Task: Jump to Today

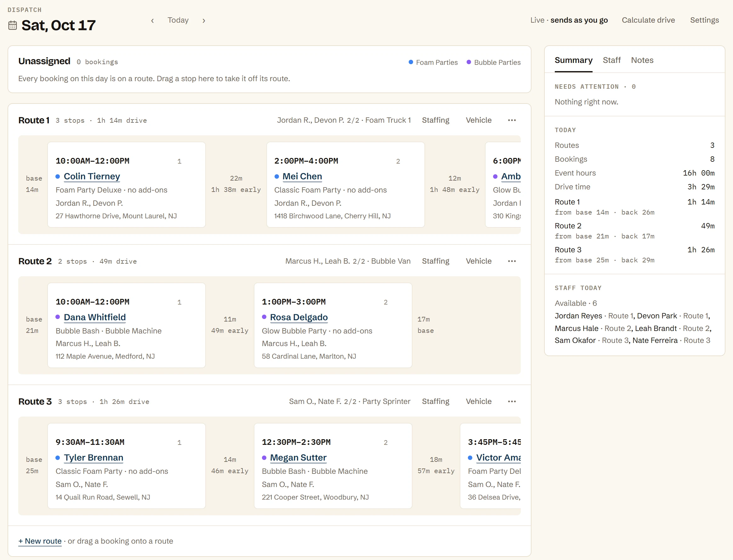Action: (178, 20)
